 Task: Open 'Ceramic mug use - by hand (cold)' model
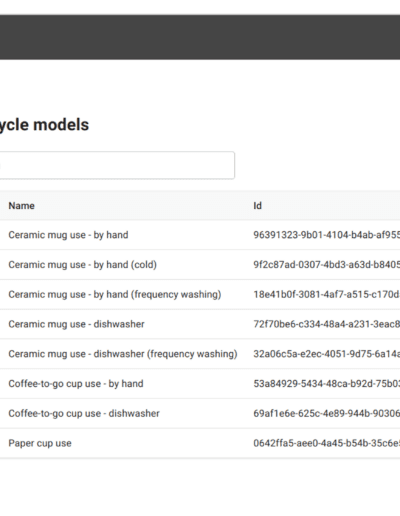coord(83,265)
